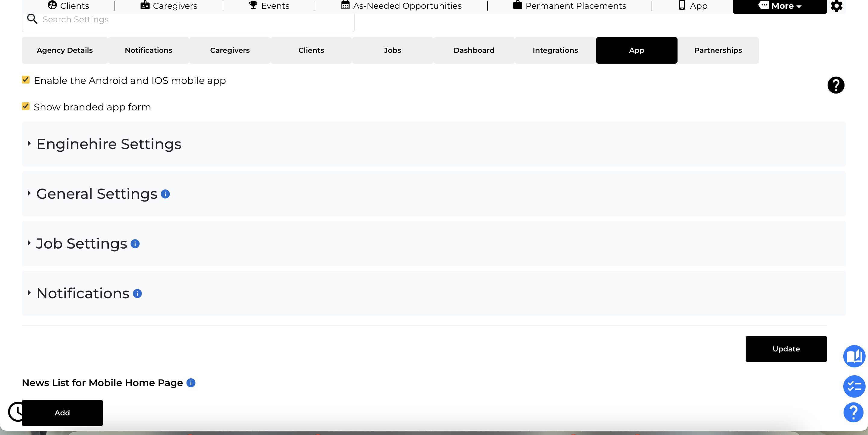Open the Clients settings tab
This screenshot has height=435, width=868.
click(311, 50)
